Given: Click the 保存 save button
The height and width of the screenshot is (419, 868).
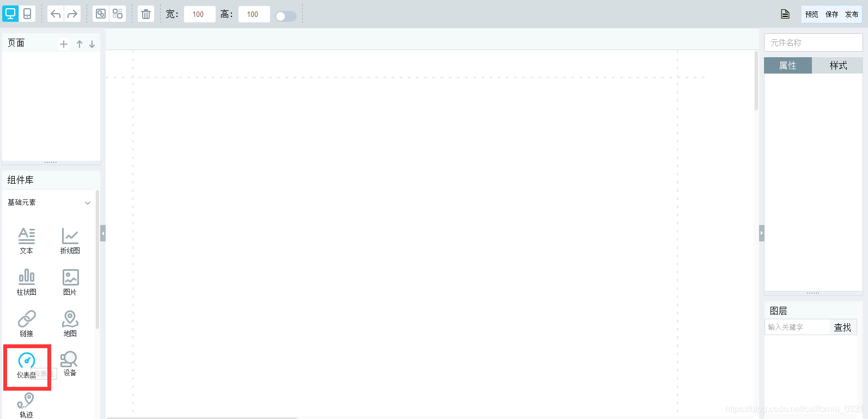Looking at the screenshot, I should (832, 14).
